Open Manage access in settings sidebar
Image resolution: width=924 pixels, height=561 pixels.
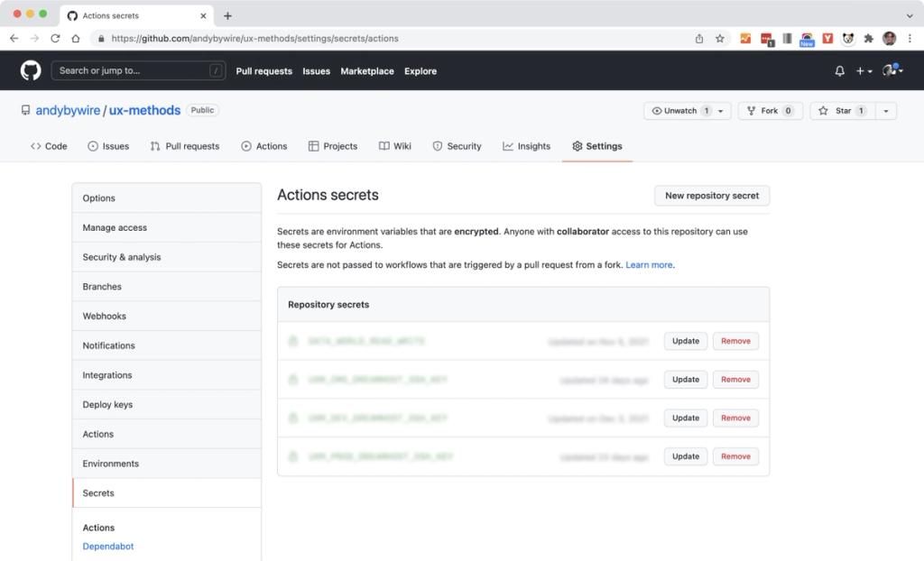coord(167,227)
